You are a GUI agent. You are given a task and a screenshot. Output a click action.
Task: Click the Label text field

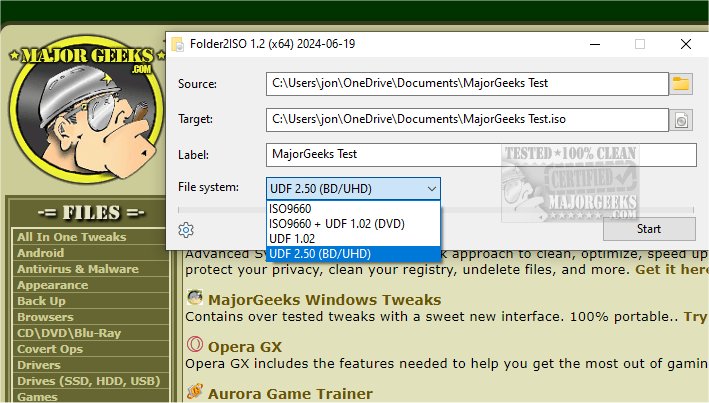coord(481,155)
